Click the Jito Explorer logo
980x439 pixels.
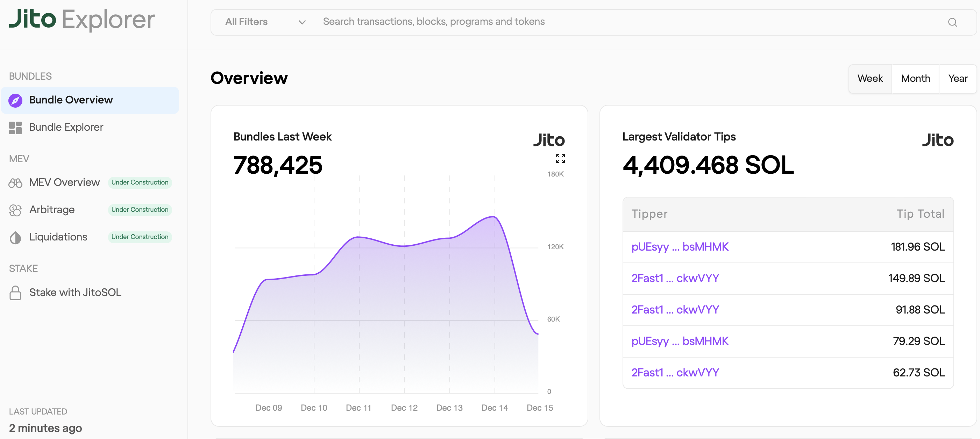pos(82,20)
